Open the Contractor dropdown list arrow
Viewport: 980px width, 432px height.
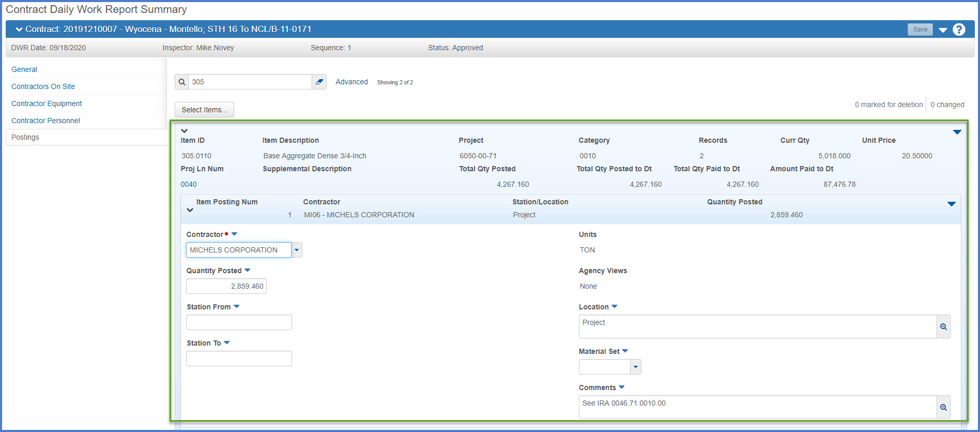[x=297, y=250]
